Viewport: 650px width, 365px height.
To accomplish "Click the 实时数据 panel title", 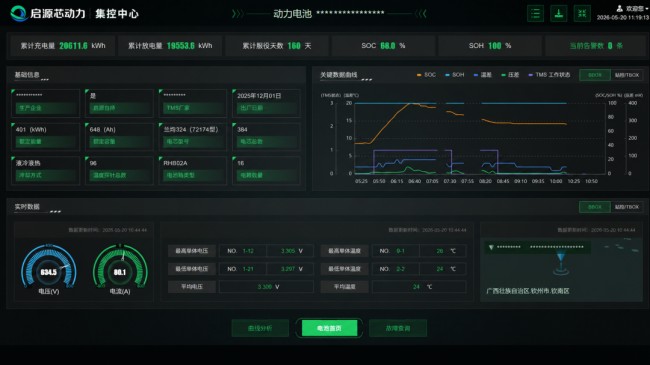I will [x=27, y=207].
